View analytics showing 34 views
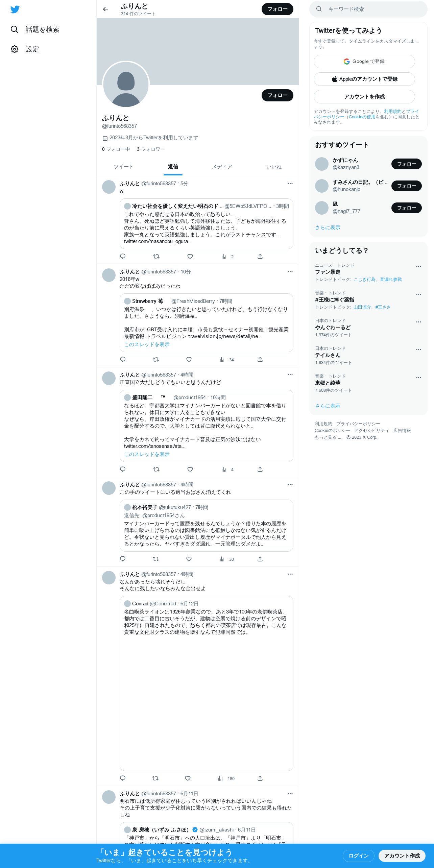 (x=226, y=360)
